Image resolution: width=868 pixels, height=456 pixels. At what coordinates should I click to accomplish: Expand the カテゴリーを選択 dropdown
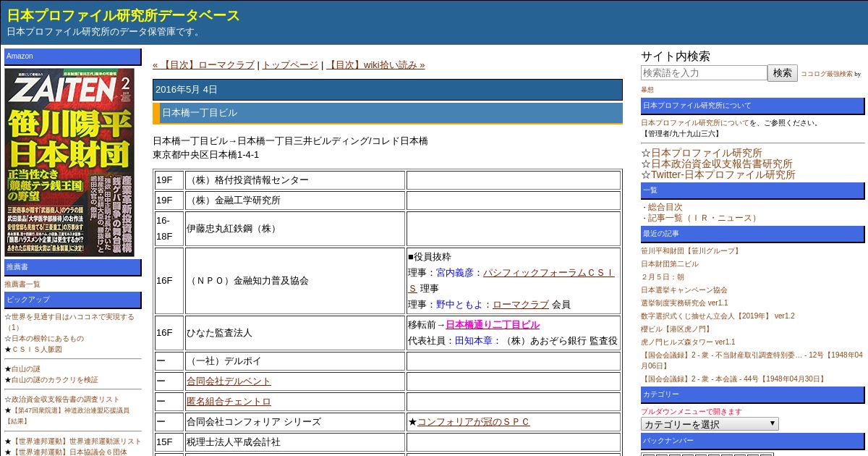[710, 424]
